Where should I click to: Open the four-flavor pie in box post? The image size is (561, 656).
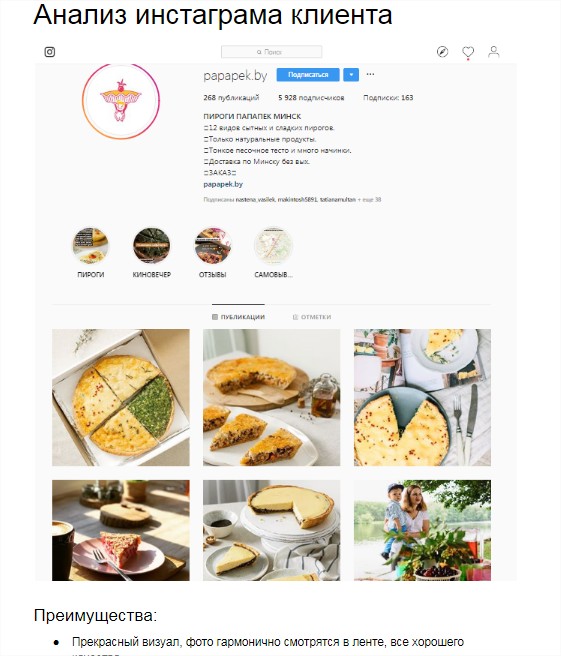[x=120, y=397]
